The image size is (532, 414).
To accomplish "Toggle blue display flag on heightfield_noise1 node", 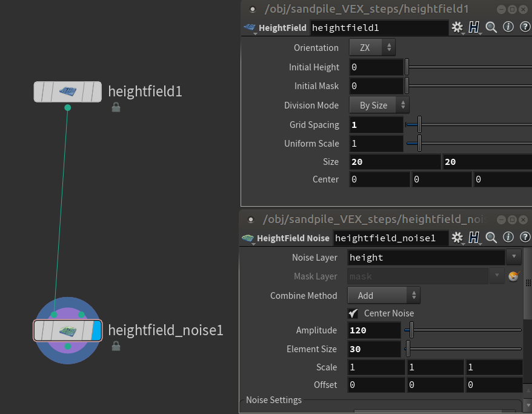I will [x=96, y=331].
